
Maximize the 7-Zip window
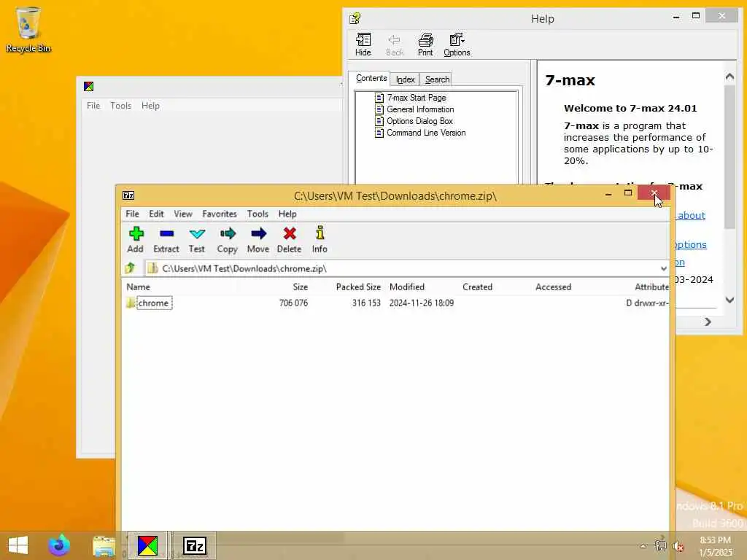pos(628,192)
